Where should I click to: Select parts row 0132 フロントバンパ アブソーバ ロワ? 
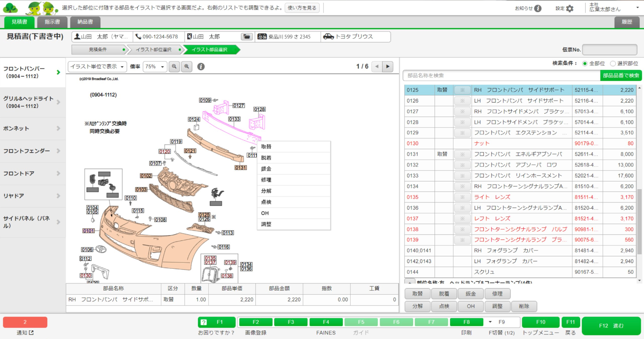(520, 165)
